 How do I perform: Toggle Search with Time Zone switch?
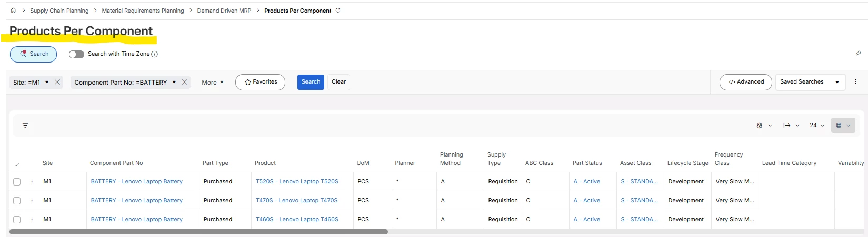[76, 54]
